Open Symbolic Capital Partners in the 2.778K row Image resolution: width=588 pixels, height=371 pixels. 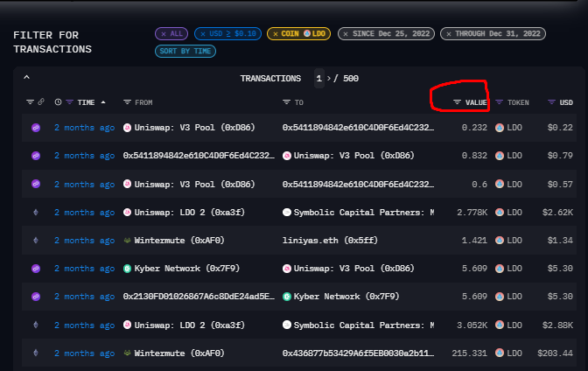tap(364, 213)
